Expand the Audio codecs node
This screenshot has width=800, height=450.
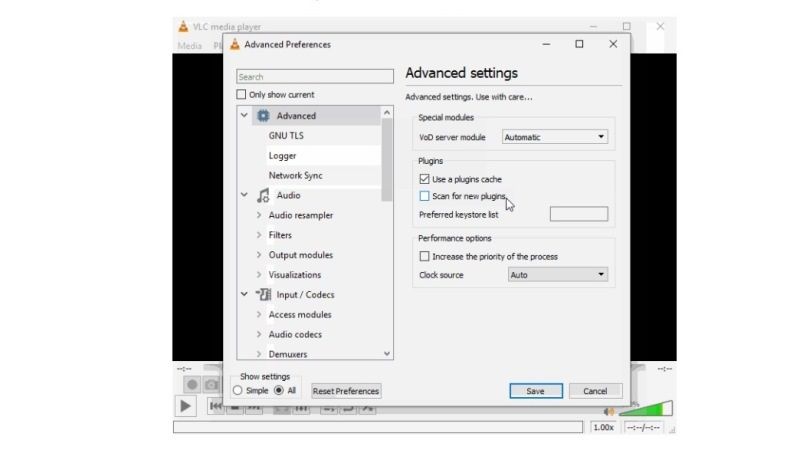(x=259, y=334)
